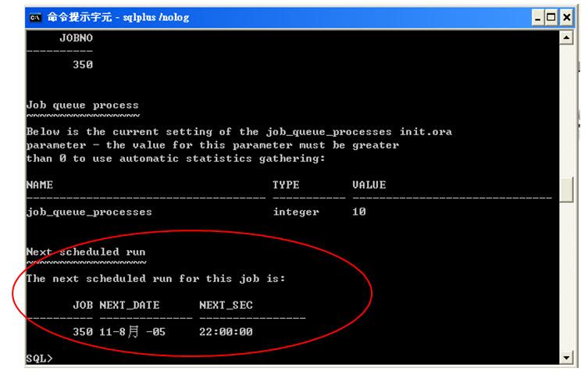Click the JOB column header
The height and width of the screenshot is (375, 588).
(83, 305)
